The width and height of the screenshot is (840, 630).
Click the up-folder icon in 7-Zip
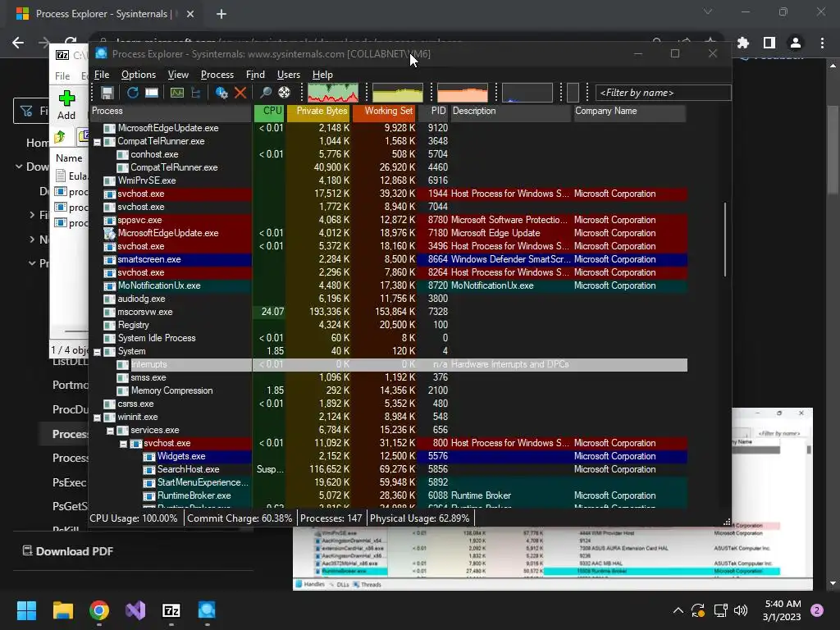(x=60, y=137)
